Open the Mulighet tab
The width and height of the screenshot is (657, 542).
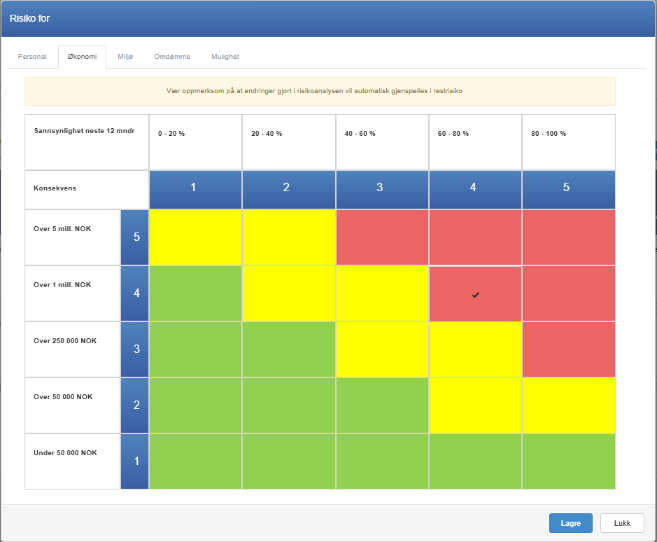click(225, 57)
